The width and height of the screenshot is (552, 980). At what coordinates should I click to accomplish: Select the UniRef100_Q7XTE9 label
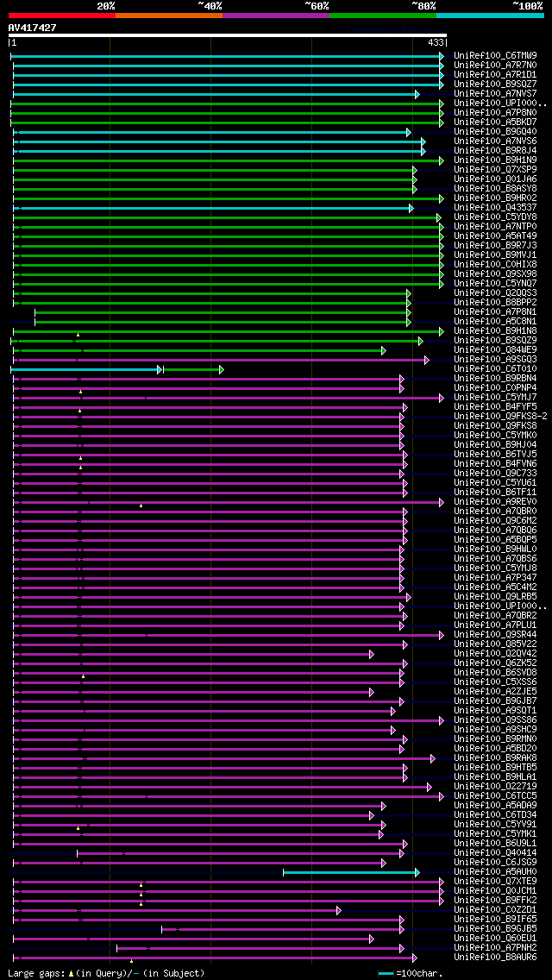495,882
